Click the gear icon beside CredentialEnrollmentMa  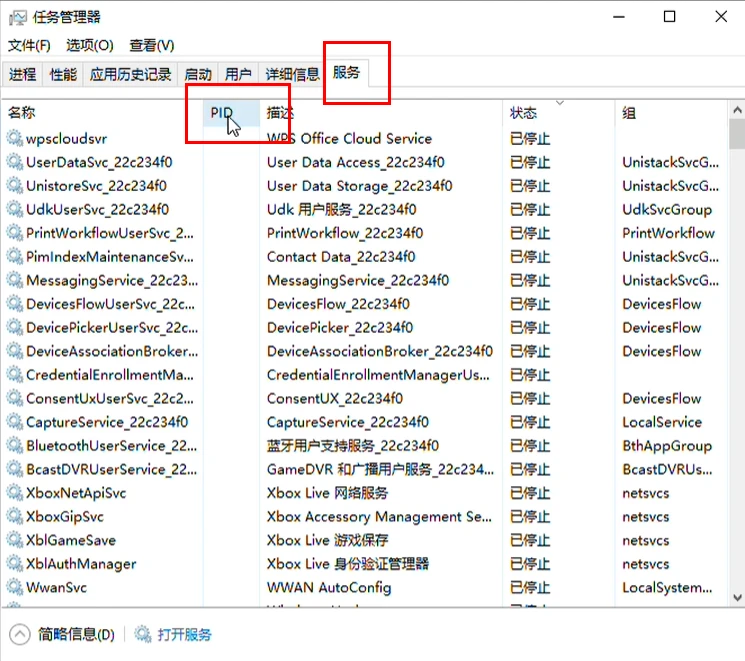click(14, 374)
